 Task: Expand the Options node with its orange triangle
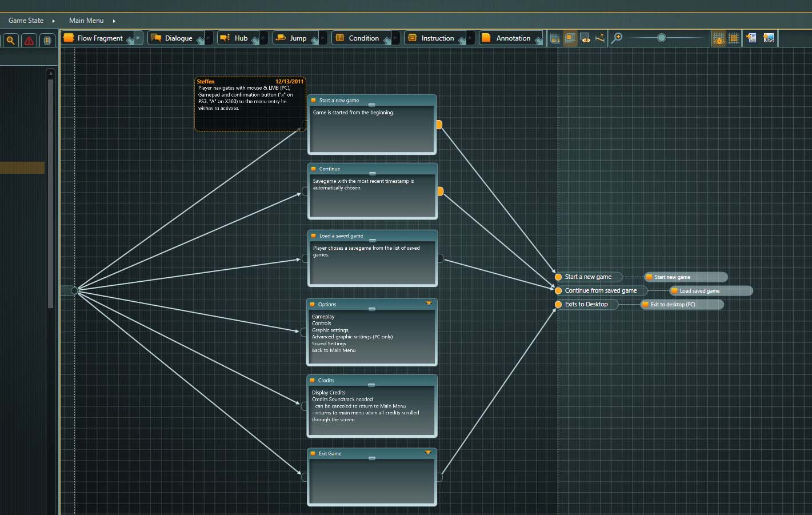tap(429, 304)
